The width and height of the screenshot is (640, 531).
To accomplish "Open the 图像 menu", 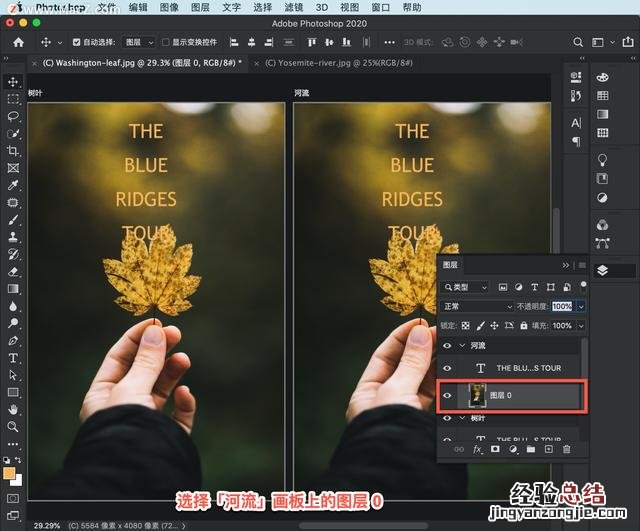I will coord(169,7).
